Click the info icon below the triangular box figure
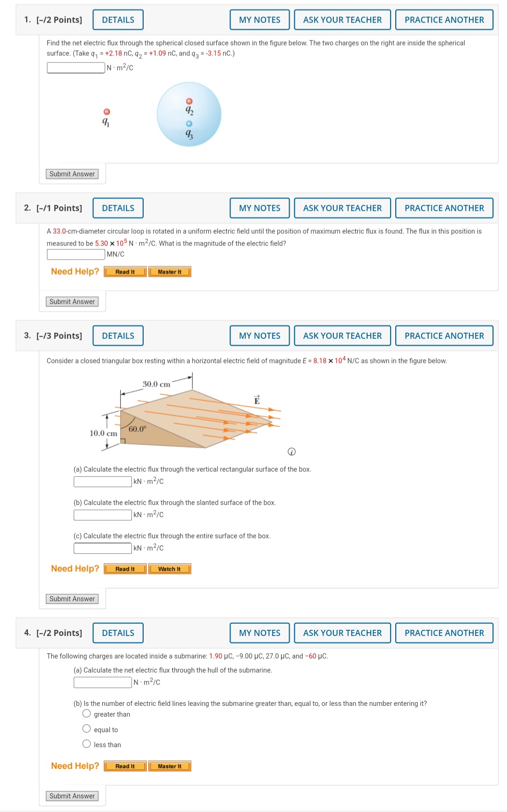 click(x=292, y=452)
